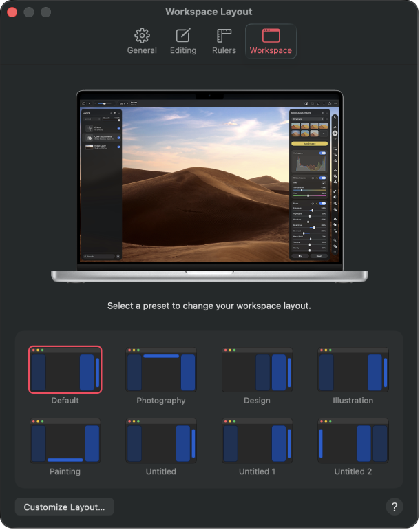Open help with the question mark button

(395, 507)
